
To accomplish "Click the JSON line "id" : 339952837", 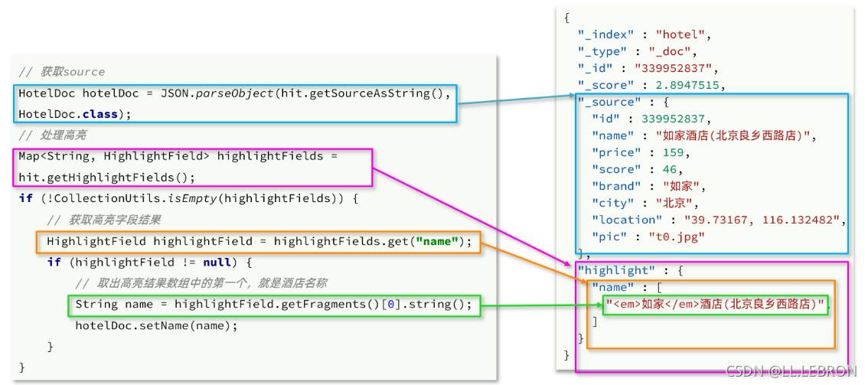I will 651,119.
